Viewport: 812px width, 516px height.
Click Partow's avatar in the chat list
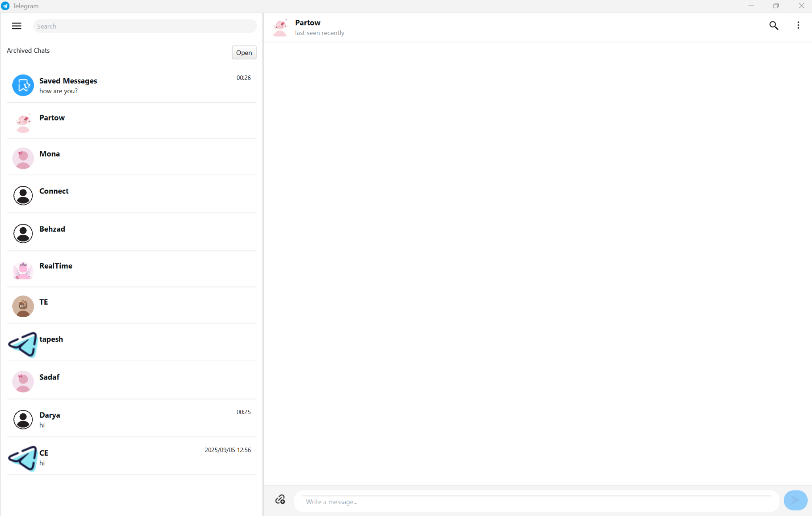pos(23,123)
